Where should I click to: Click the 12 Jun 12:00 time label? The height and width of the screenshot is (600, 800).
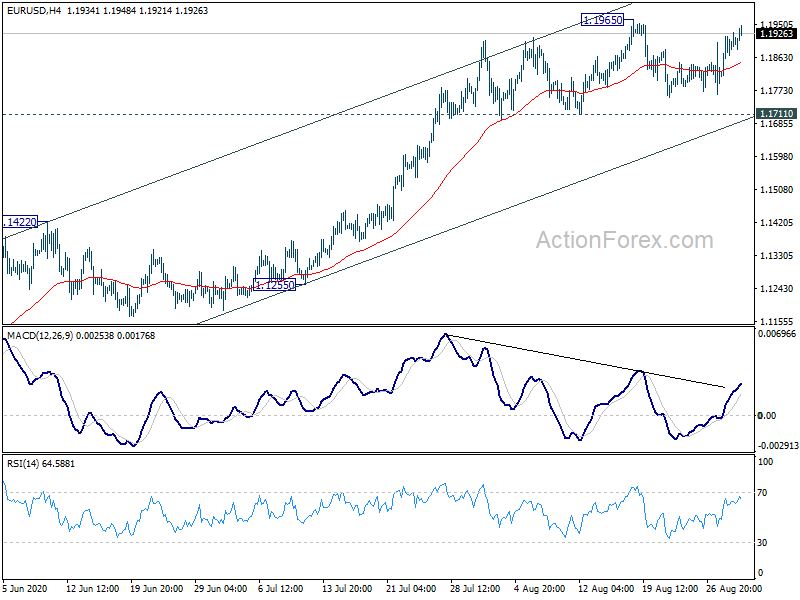point(92,589)
